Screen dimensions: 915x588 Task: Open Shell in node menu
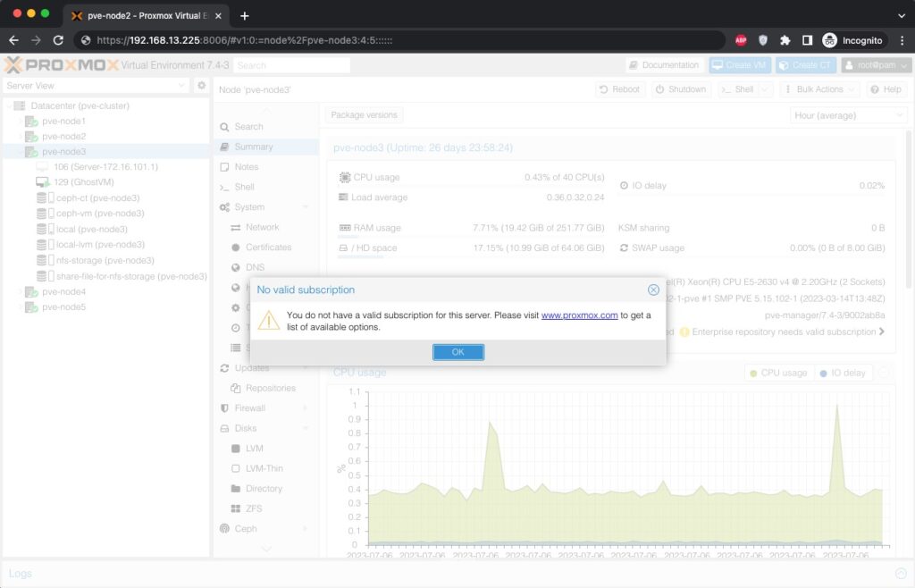pos(265,187)
